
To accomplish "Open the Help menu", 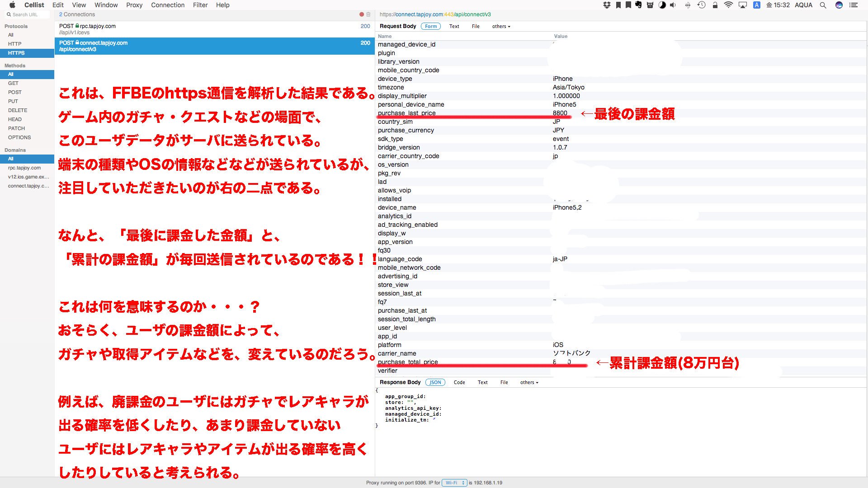I will [223, 5].
